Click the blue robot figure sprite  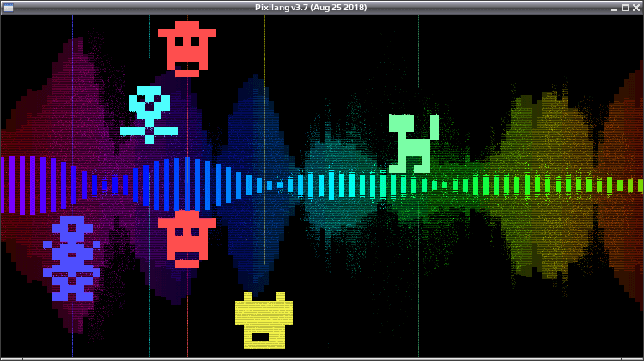tap(72, 258)
